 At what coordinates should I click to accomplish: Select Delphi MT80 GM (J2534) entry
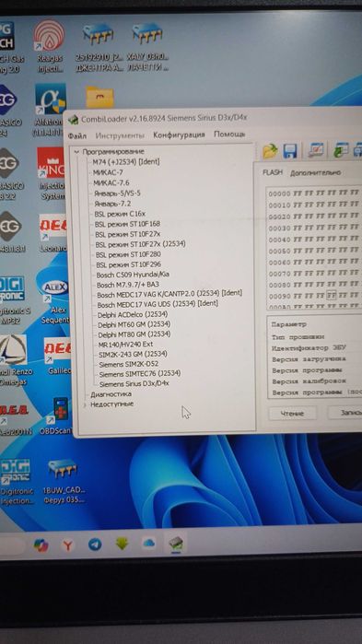pos(134,334)
